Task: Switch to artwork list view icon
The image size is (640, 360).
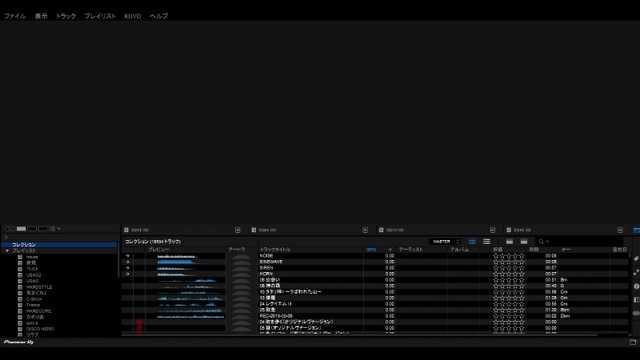Action: coord(472,242)
